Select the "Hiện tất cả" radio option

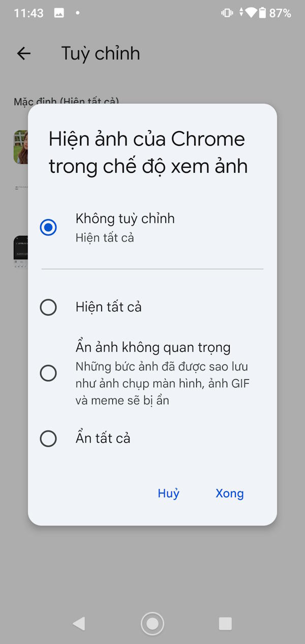(48, 307)
